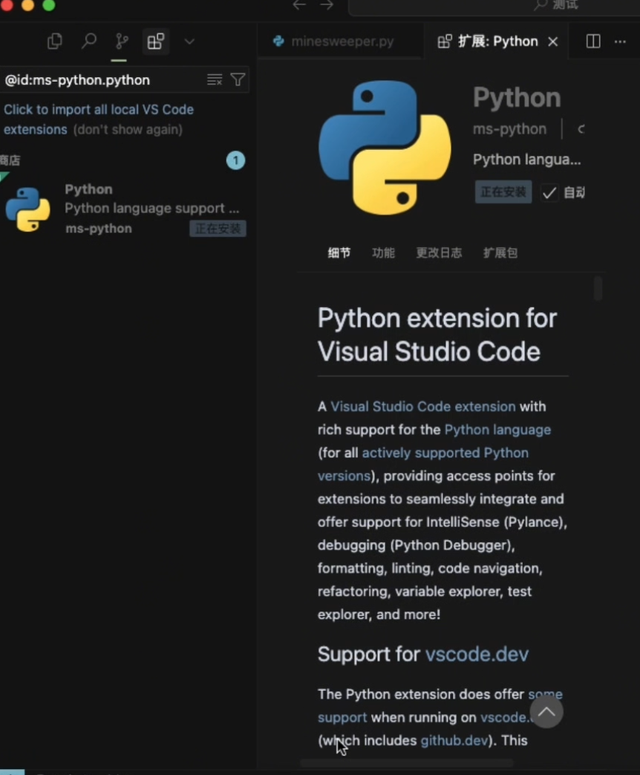Open the 功能 tab

[x=383, y=253]
